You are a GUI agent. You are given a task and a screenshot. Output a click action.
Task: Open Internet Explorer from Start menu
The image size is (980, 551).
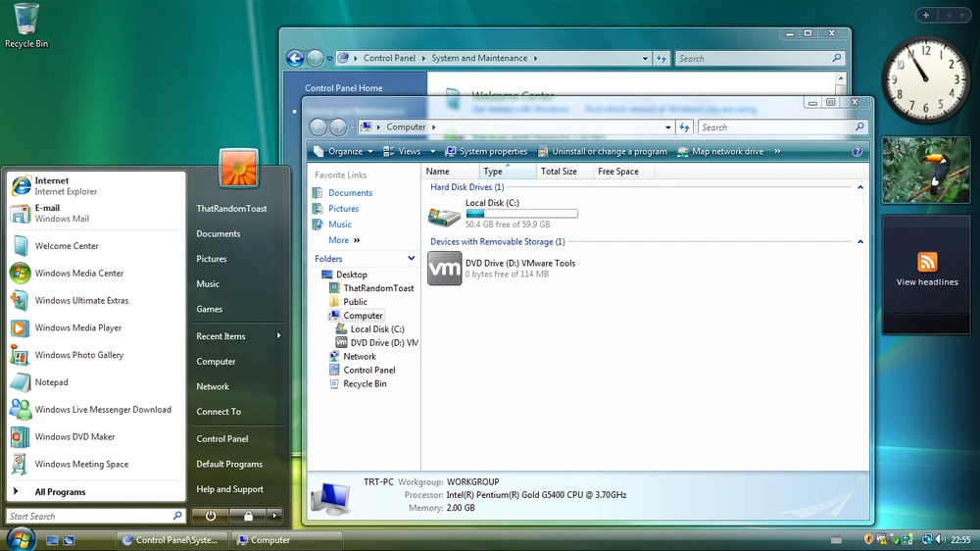click(x=59, y=185)
